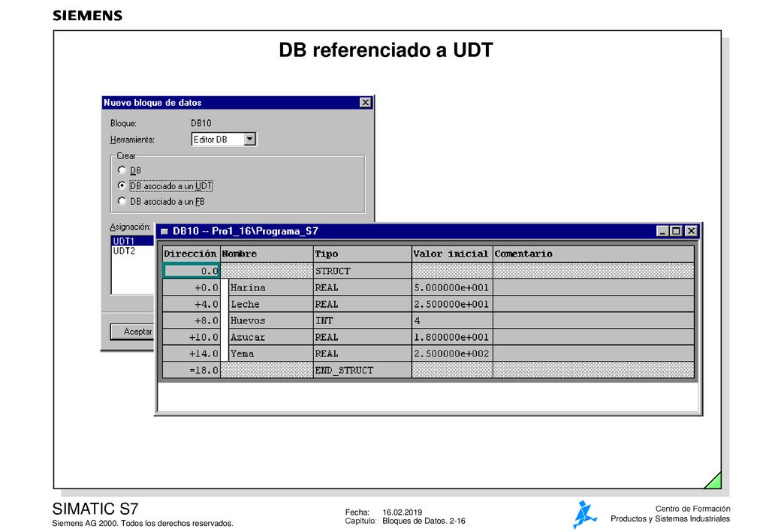Minimize the DB10 editor window
Image resolution: width=769 pixels, height=532 pixels.
(662, 231)
